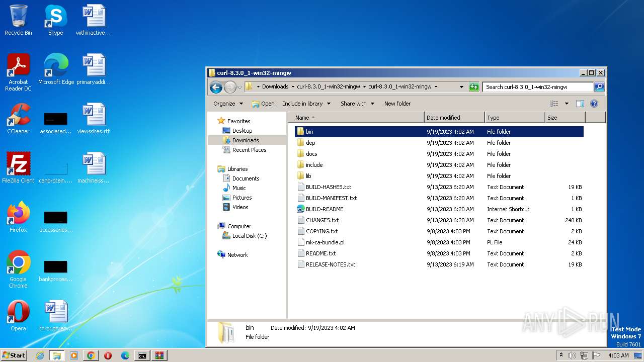
Task: Open CCleaner desktop shortcut
Action: point(18,119)
